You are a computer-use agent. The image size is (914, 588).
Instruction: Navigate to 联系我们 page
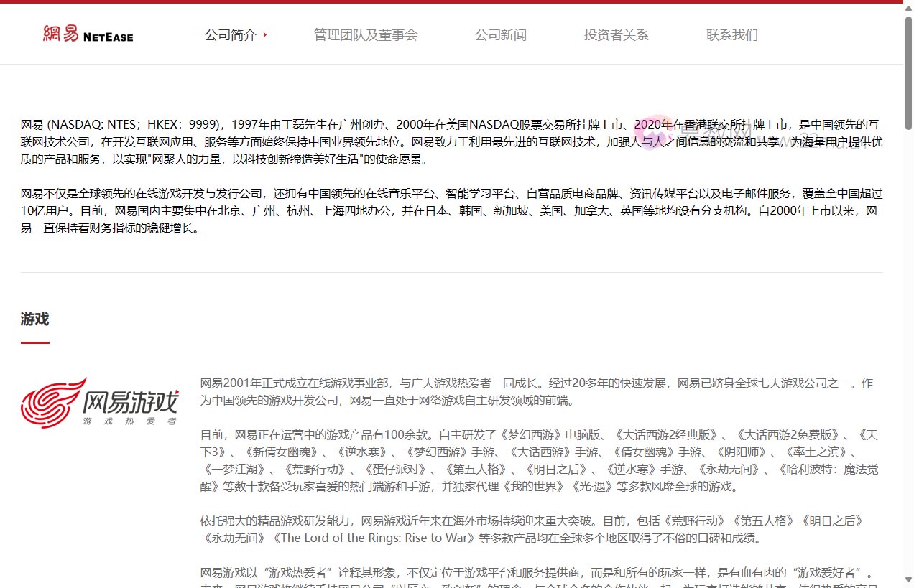(731, 34)
